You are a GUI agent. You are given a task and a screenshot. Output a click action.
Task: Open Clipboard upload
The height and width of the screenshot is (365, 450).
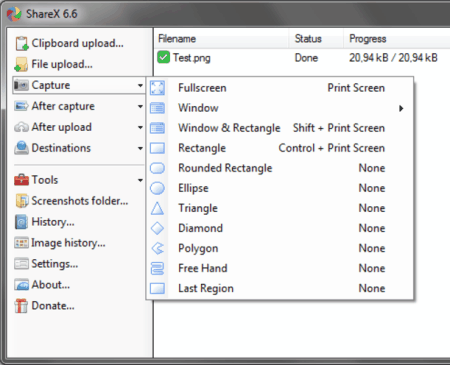click(x=69, y=43)
